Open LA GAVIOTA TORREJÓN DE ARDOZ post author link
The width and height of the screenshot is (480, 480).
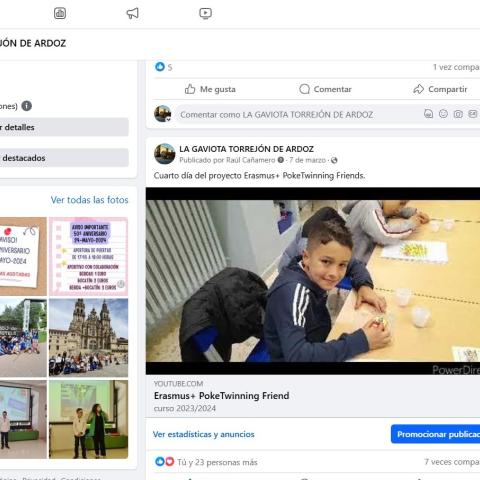(246, 149)
